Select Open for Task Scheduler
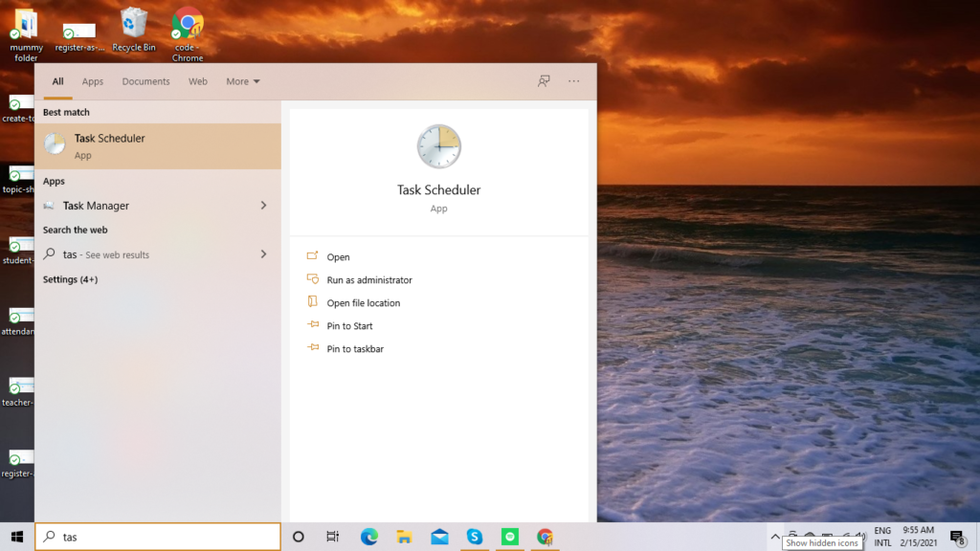980x551 pixels. [x=338, y=256]
